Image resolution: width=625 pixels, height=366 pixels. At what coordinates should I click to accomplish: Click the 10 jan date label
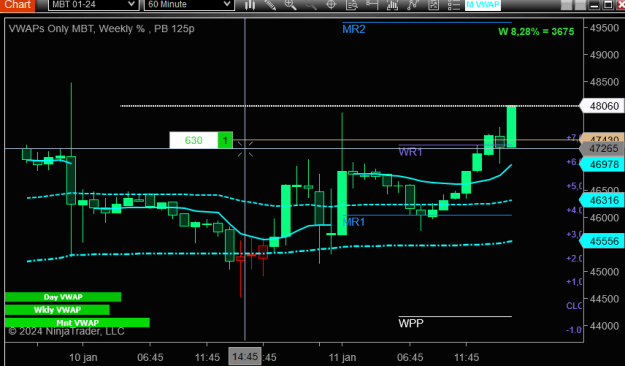83,357
